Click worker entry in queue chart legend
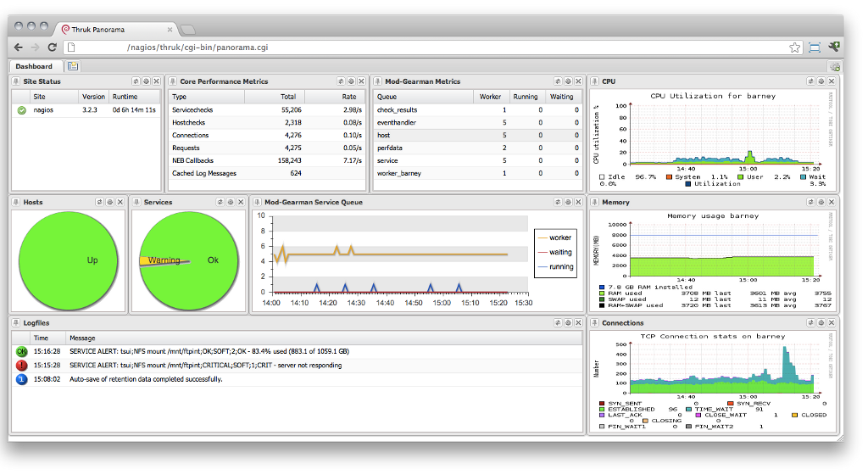Viewport: 868px width, 475px height. tap(554, 237)
